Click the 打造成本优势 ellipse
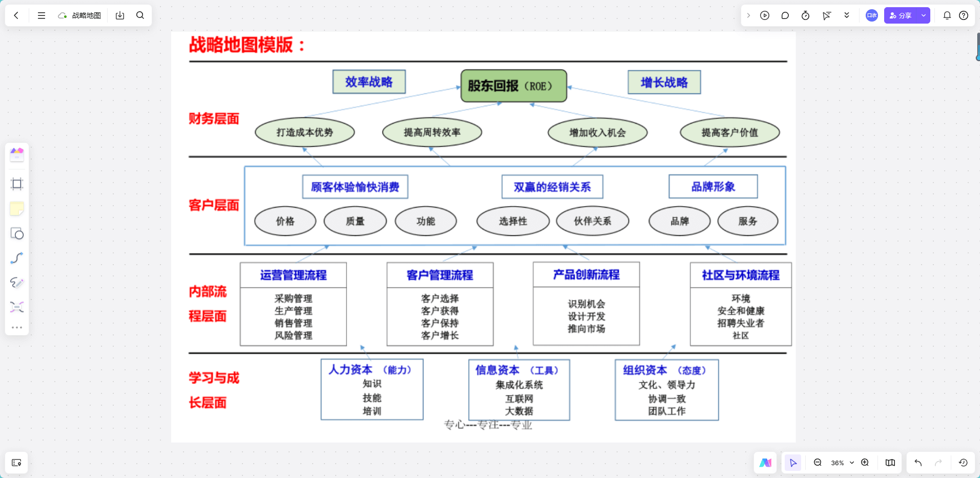 (x=305, y=132)
